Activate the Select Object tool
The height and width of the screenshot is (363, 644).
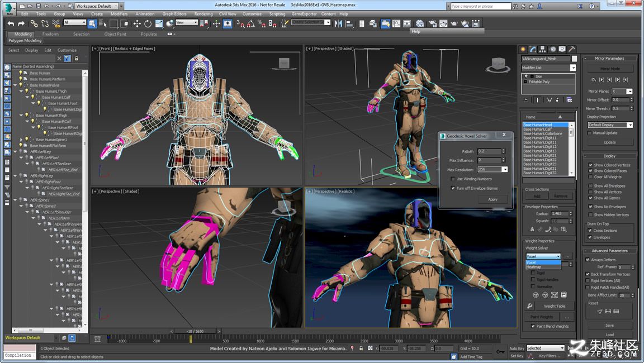(x=92, y=24)
